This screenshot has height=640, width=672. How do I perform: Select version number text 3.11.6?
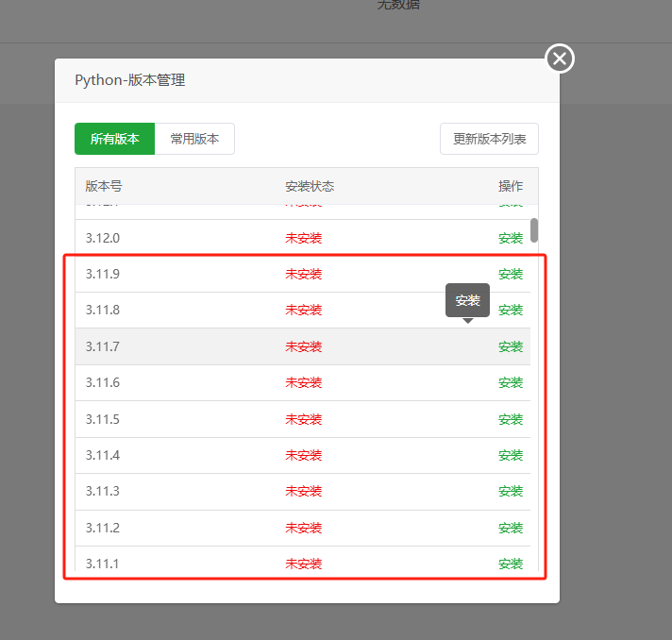(x=103, y=382)
